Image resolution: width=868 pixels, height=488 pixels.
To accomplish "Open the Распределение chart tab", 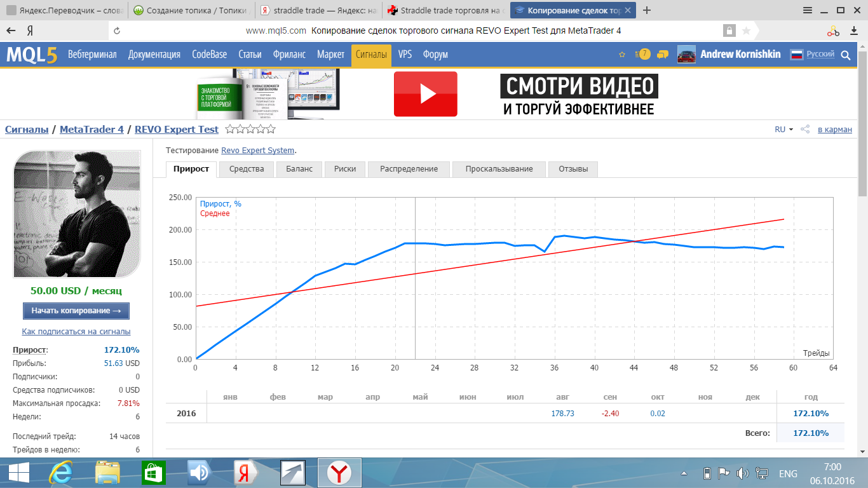I will click(409, 169).
